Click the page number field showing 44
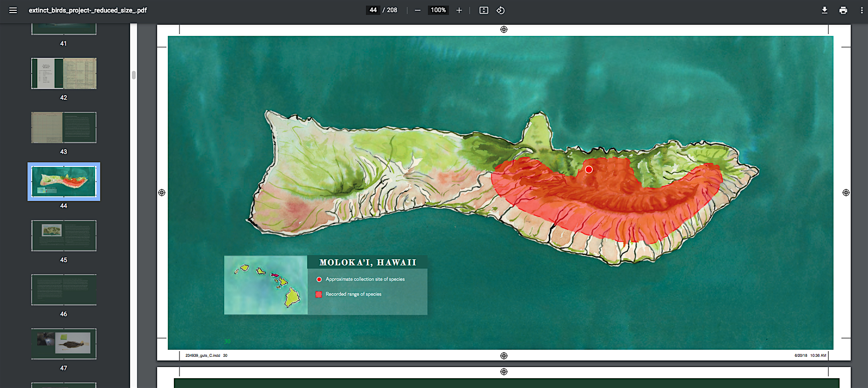868x388 pixels. coord(373,10)
